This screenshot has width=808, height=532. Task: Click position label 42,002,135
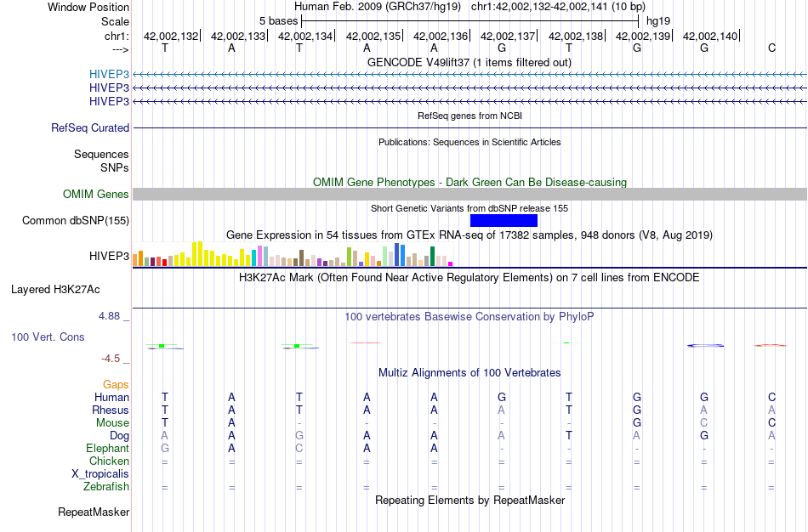373,36
